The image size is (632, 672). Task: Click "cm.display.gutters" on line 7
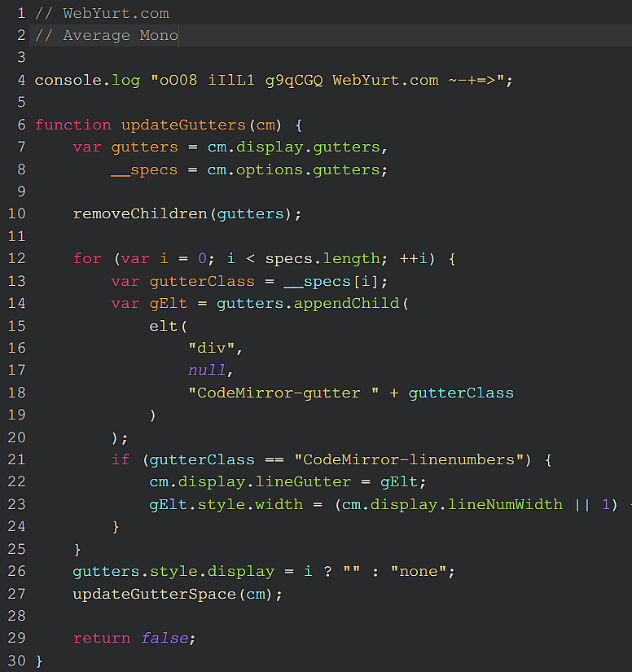point(293,147)
